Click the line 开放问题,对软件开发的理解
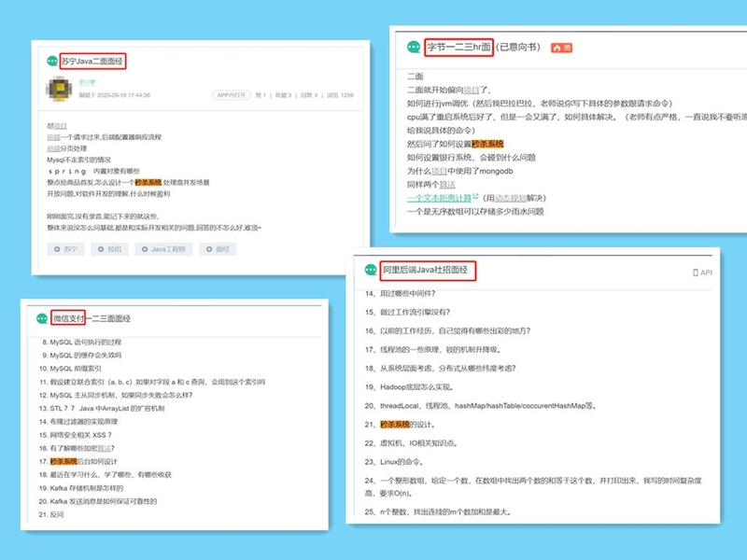 pos(108,194)
